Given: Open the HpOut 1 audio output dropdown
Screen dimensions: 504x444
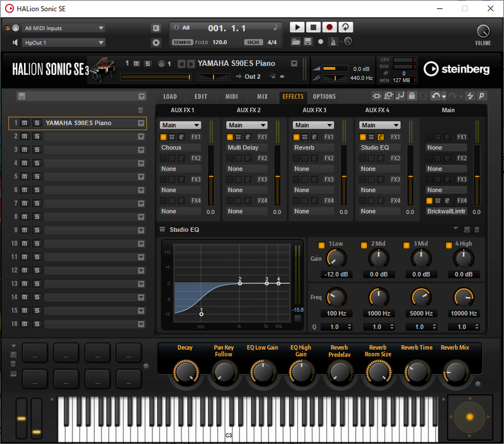Looking at the screenshot, I should coord(64,43).
